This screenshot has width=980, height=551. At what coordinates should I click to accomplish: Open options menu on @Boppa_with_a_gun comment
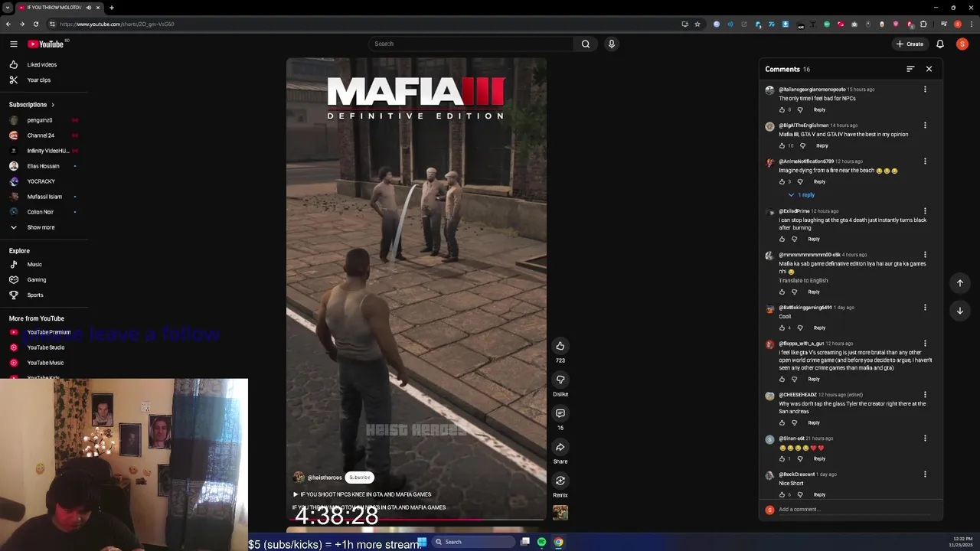[925, 344]
